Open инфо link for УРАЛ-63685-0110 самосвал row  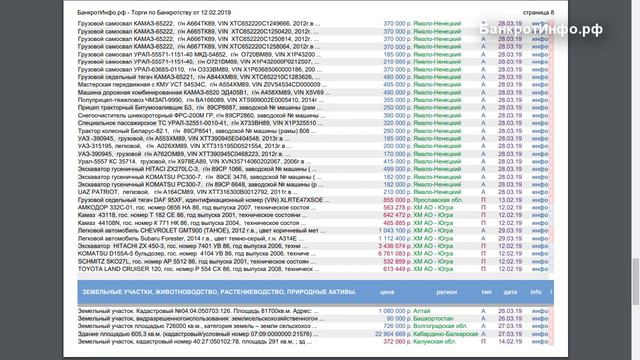540,70
